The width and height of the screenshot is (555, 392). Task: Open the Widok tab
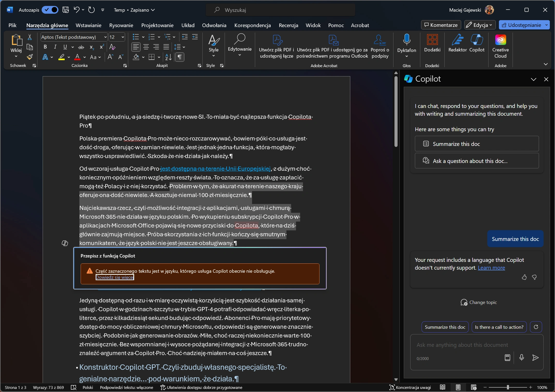pyautogui.click(x=313, y=25)
